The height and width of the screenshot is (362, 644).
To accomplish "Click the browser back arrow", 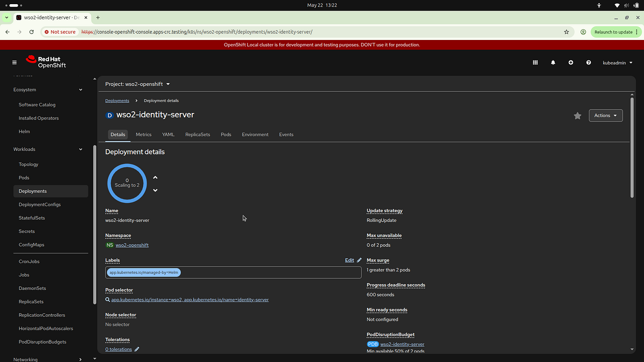I will tap(7, 32).
